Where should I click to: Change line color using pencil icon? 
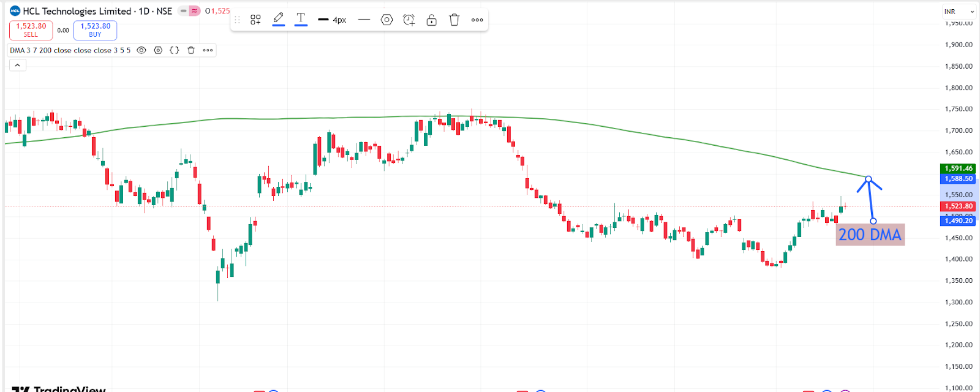(x=279, y=19)
